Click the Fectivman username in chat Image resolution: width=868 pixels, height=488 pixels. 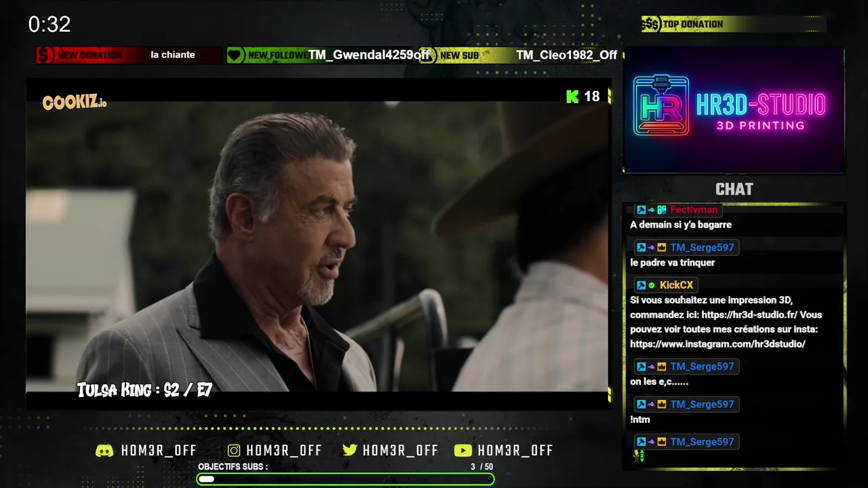coord(694,210)
